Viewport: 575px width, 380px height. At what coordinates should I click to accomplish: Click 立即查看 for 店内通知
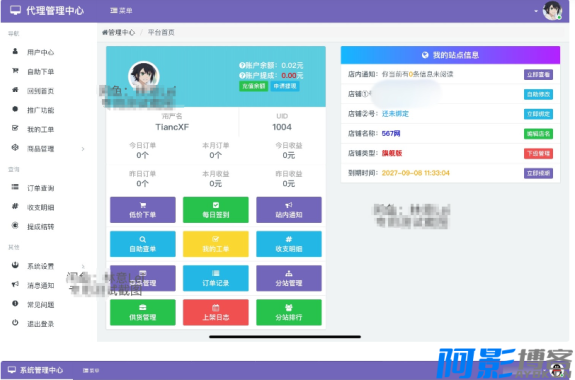click(x=538, y=74)
